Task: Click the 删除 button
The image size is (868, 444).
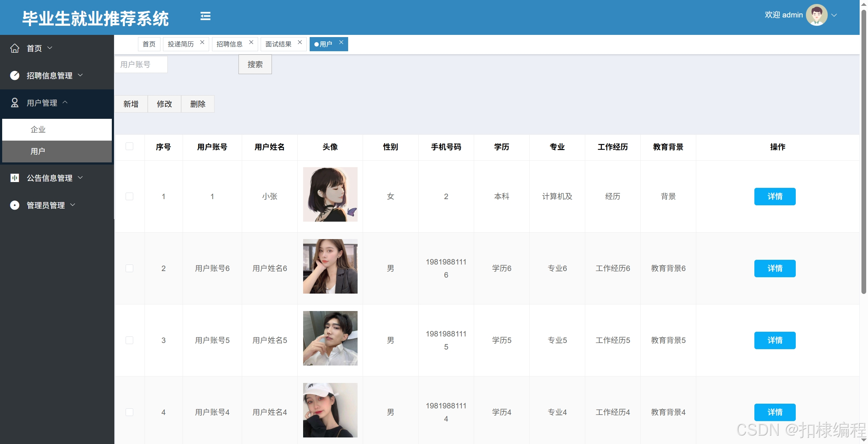Action: [x=198, y=104]
